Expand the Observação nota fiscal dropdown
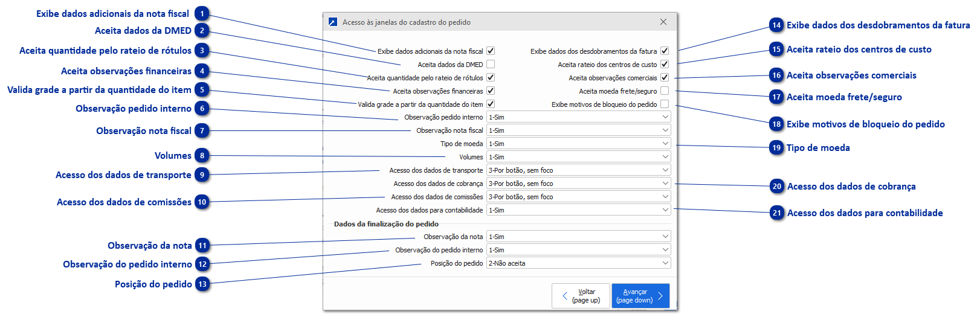 coord(578,130)
